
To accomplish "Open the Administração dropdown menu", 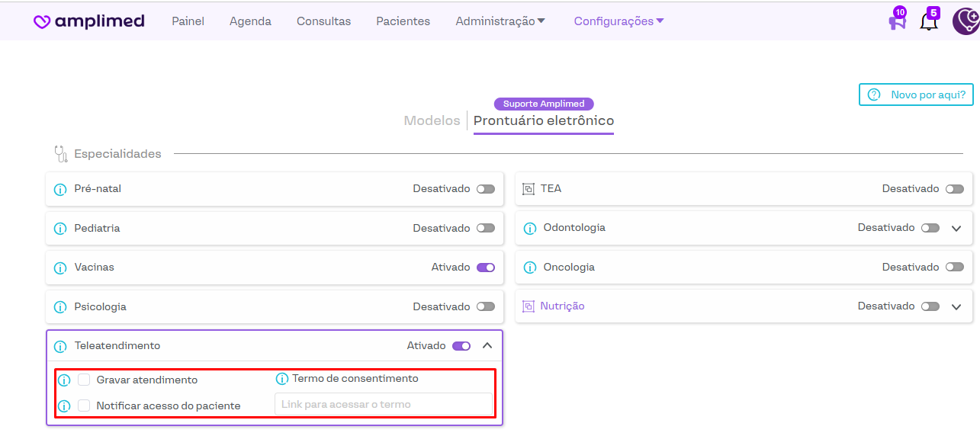I will click(500, 21).
